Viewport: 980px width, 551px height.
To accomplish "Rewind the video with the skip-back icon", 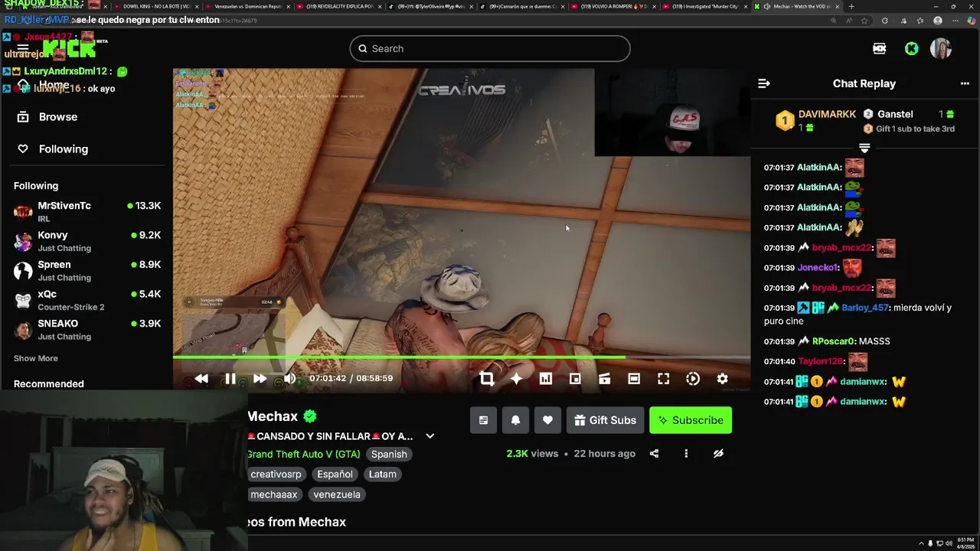I will click(x=201, y=379).
